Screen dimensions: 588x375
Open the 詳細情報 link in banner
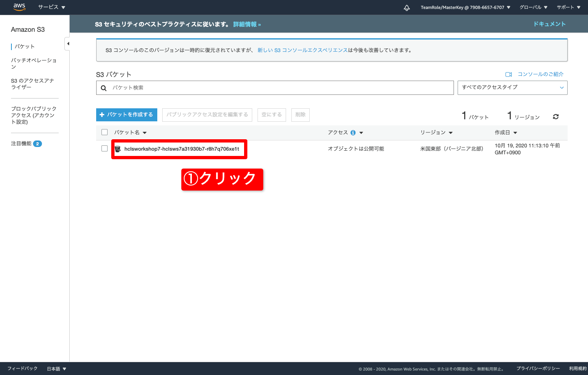pyautogui.click(x=247, y=24)
